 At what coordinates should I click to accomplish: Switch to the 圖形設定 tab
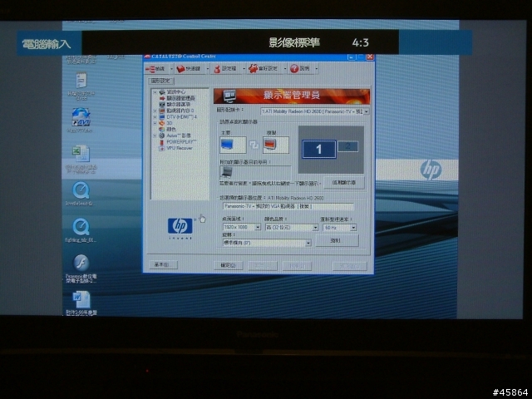161,81
